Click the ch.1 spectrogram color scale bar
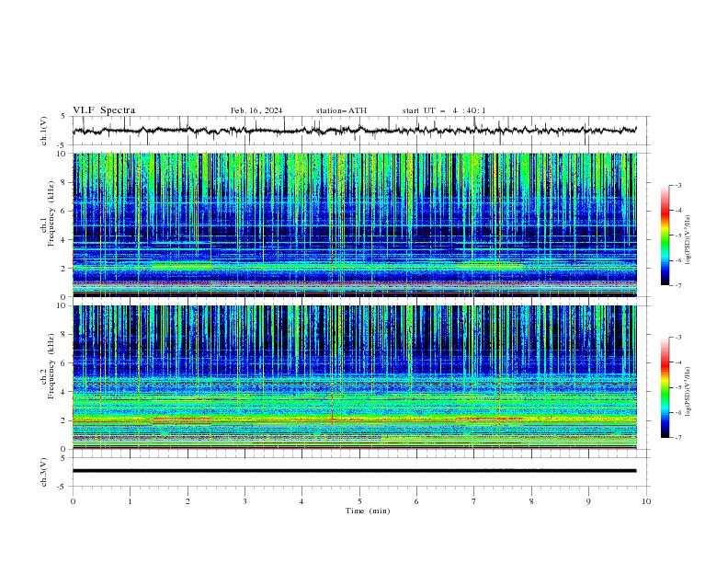728x563 pixels. (x=665, y=236)
